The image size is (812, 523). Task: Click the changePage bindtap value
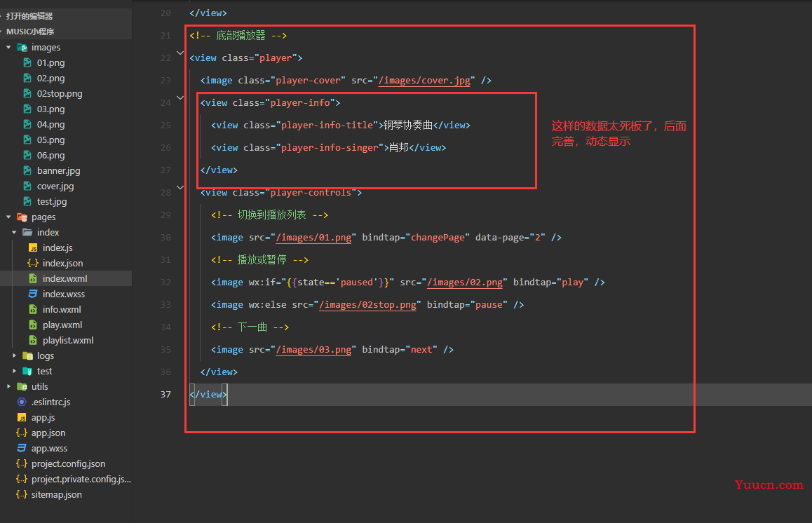[438, 238]
